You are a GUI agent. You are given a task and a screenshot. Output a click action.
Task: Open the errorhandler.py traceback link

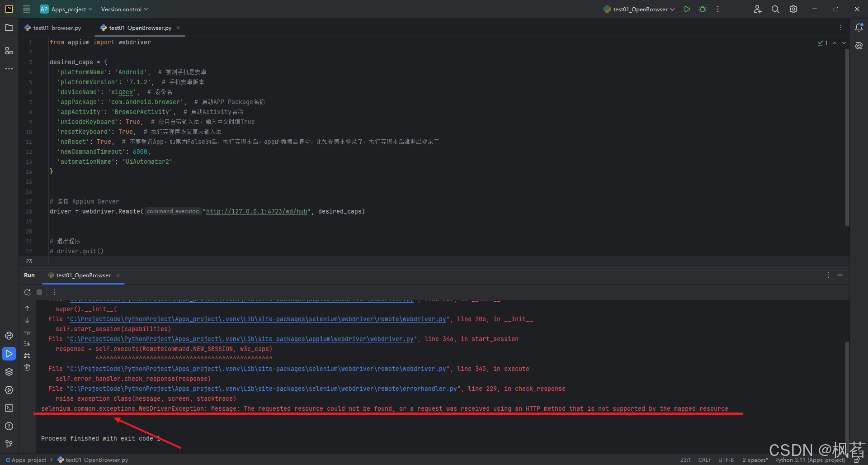(264, 389)
